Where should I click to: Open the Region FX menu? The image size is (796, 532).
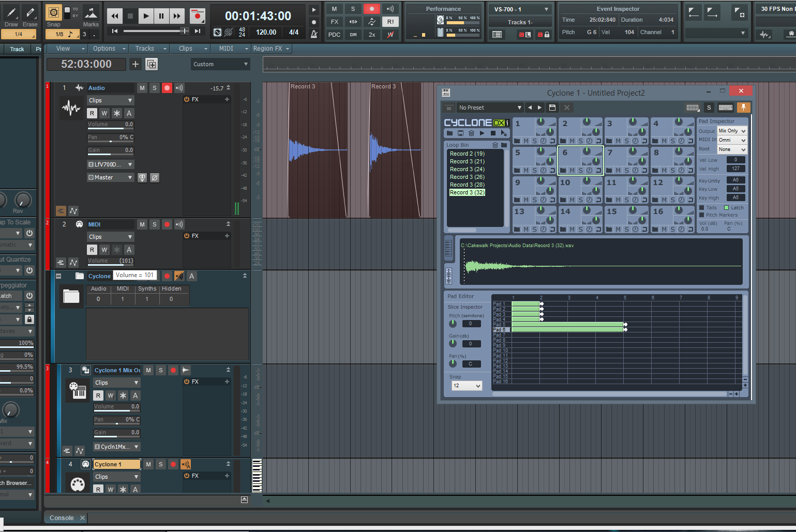[272, 49]
